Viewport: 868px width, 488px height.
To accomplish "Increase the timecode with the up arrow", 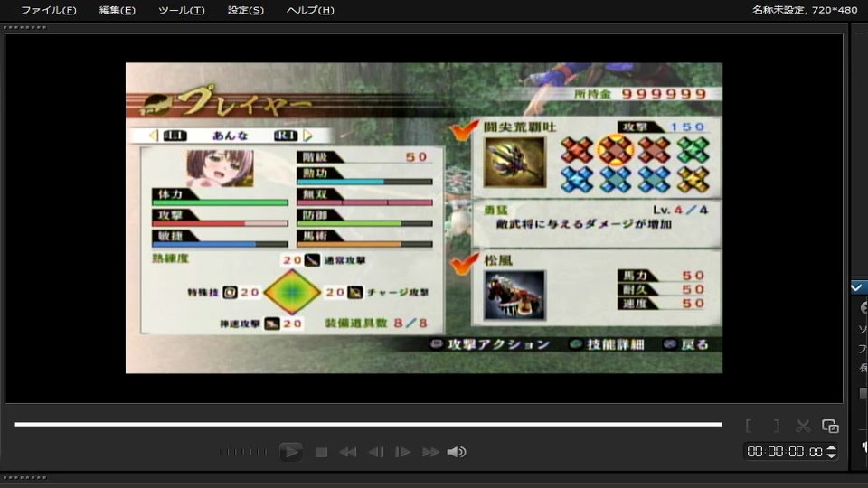I will [x=831, y=448].
